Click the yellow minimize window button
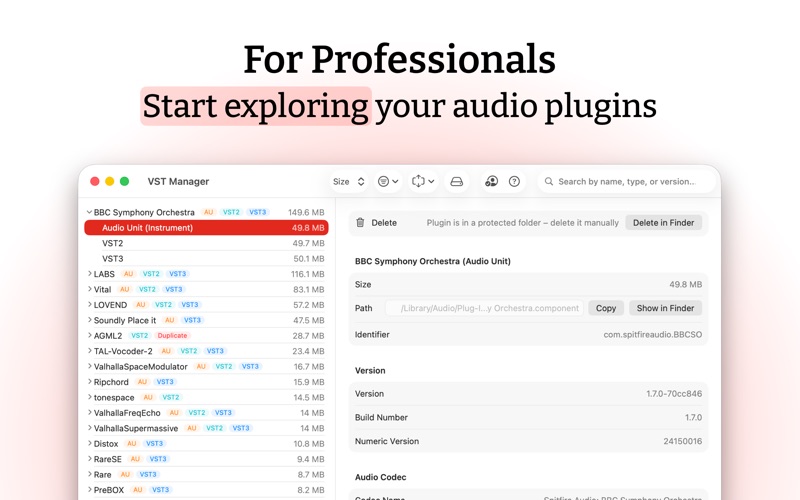800x500 pixels. pos(109,181)
